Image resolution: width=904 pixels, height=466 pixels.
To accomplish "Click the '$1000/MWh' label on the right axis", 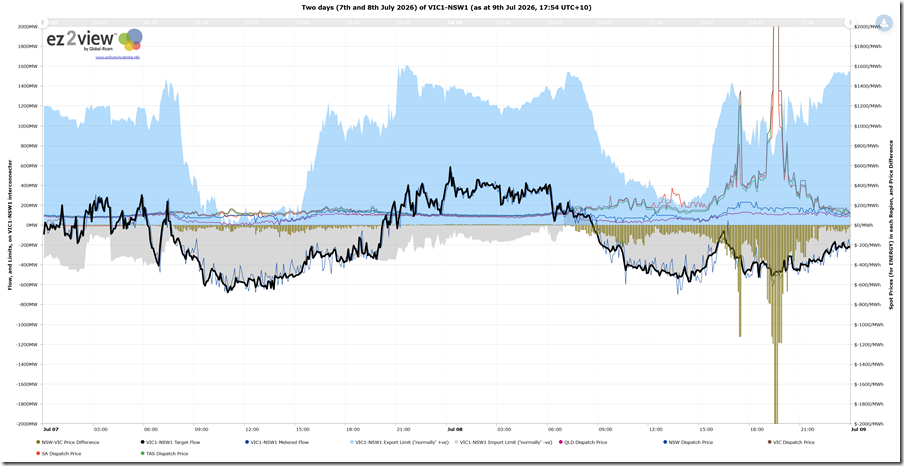I will pos(868,126).
